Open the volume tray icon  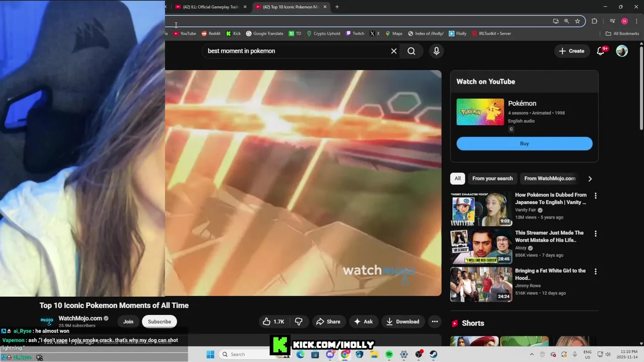[608, 354]
